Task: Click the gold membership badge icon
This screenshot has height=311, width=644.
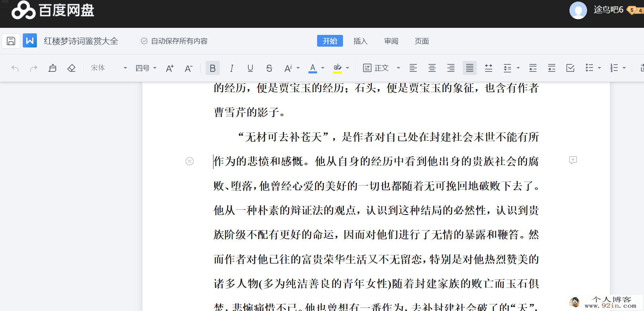Action: [x=635, y=10]
